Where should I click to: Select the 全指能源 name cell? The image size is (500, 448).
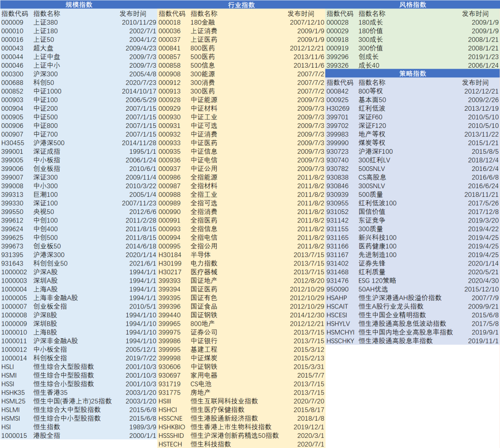204,177
